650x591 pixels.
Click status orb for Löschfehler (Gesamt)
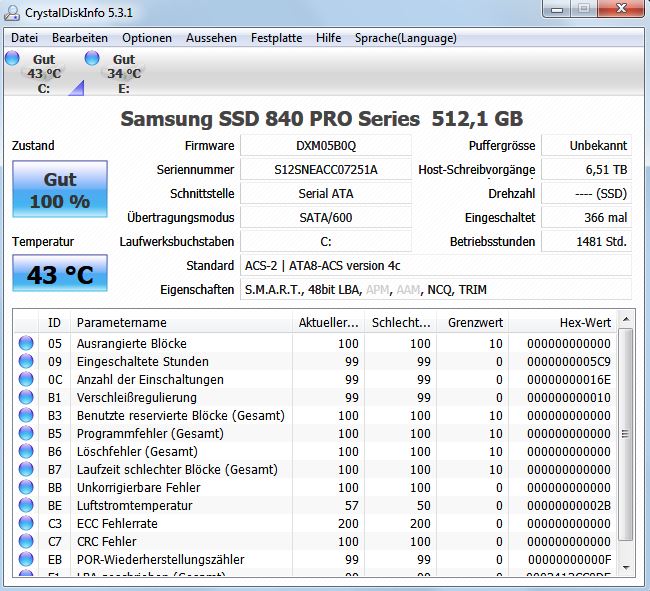(26, 451)
